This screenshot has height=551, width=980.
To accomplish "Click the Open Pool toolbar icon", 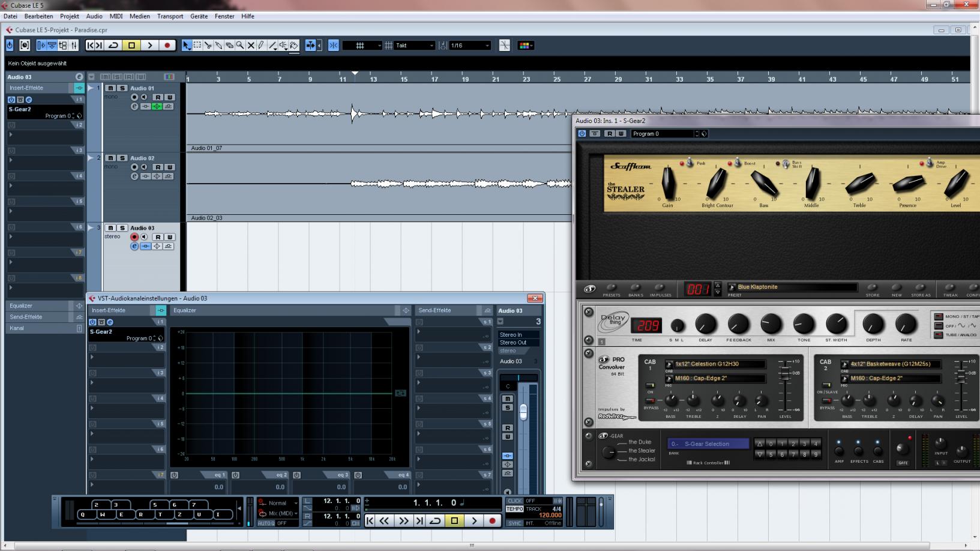I will tap(63, 46).
